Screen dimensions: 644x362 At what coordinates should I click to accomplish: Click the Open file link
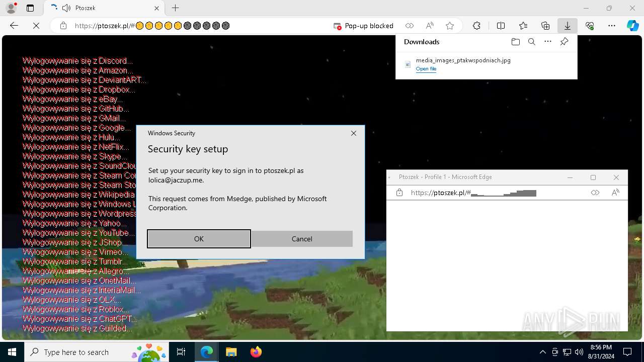tap(426, 69)
